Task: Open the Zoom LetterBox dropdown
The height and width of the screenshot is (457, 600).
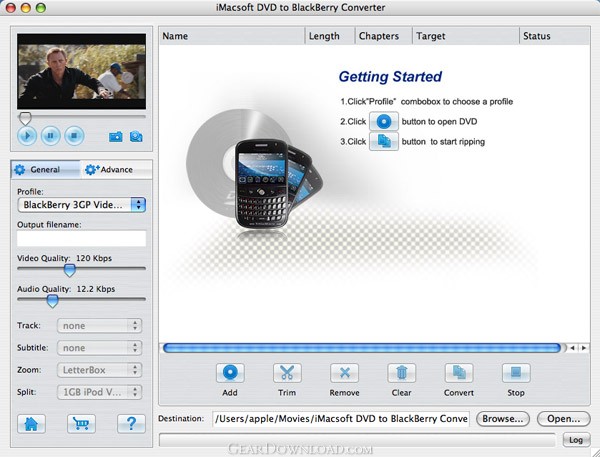Action: (99, 370)
